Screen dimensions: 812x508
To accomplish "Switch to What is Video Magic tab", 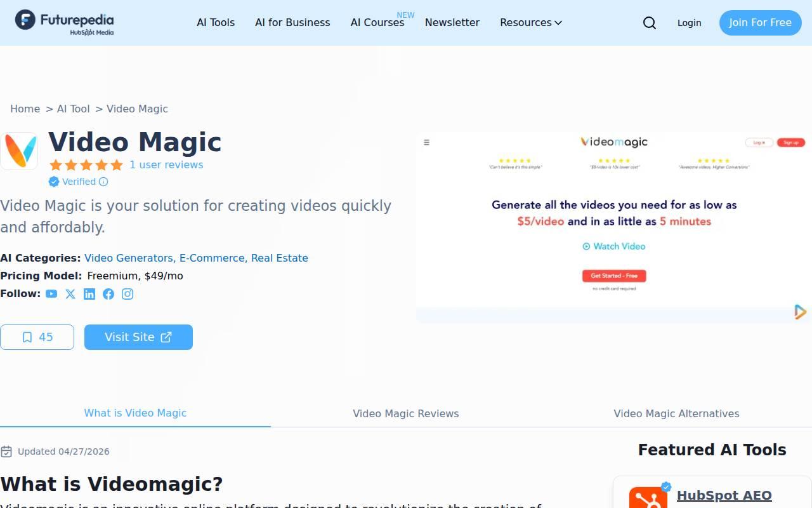I will click(135, 413).
